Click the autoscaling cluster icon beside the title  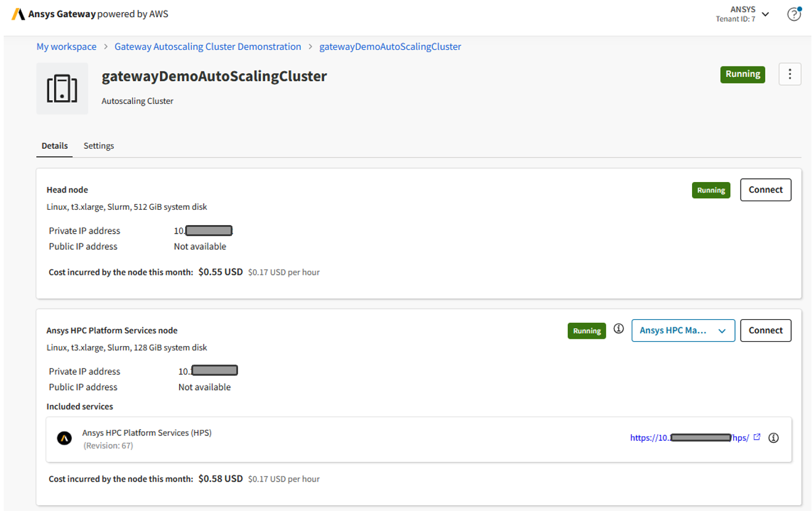pyautogui.click(x=62, y=88)
